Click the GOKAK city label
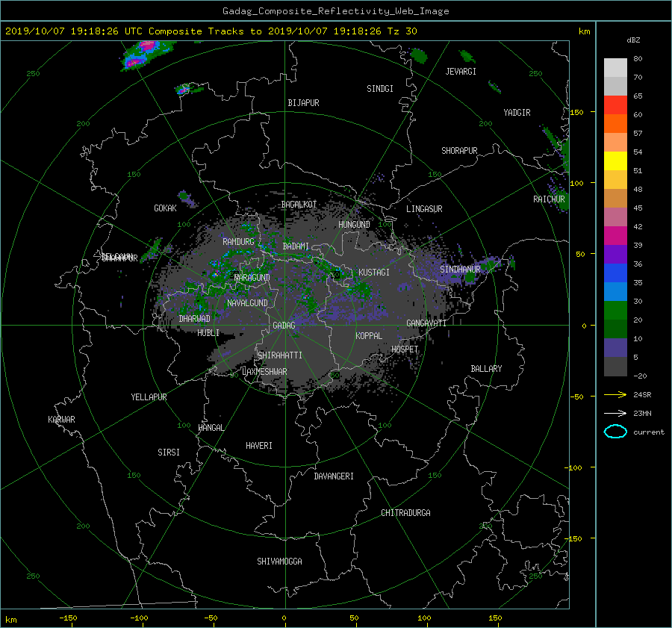 [x=165, y=208]
